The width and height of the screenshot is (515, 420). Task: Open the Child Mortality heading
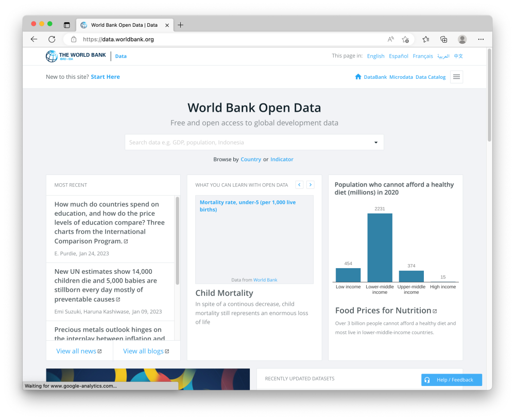click(225, 293)
